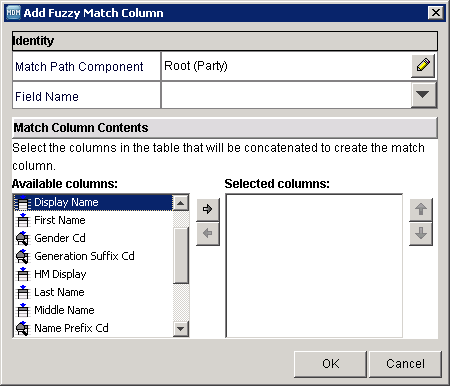450x386 pixels.
Task: Click the left arrow to remove column
Action: click(x=208, y=233)
